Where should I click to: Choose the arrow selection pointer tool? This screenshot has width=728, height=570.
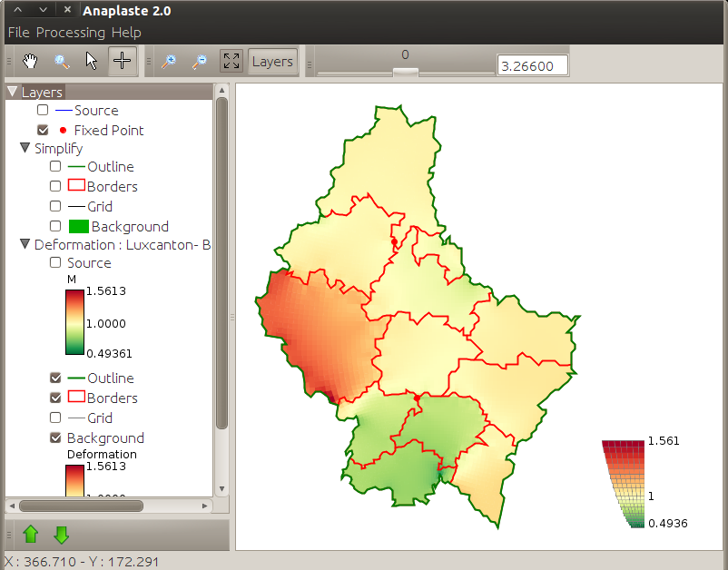tap(91, 62)
